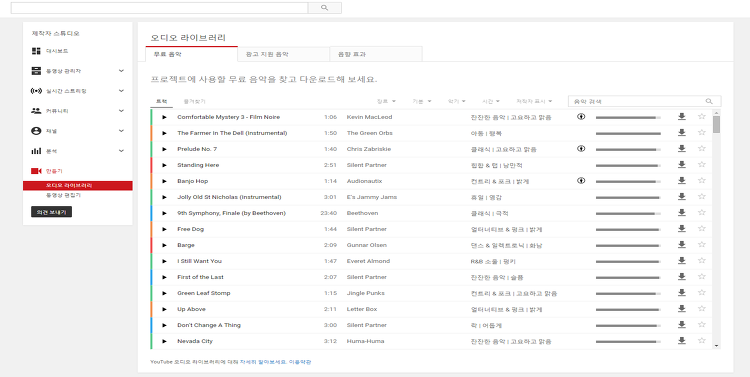Click the send feedback button in the sidebar
This screenshot has height=377, width=750.
point(51,212)
